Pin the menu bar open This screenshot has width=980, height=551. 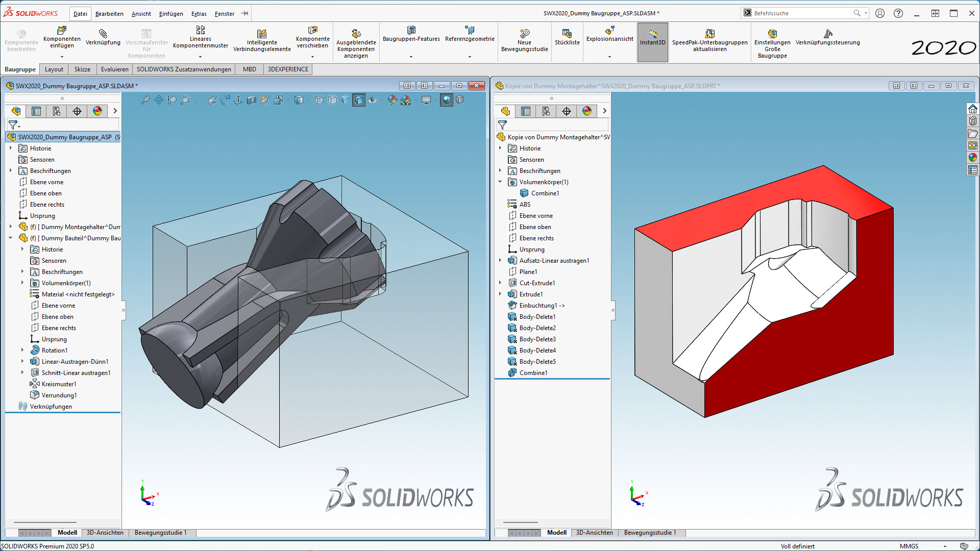coord(245,13)
